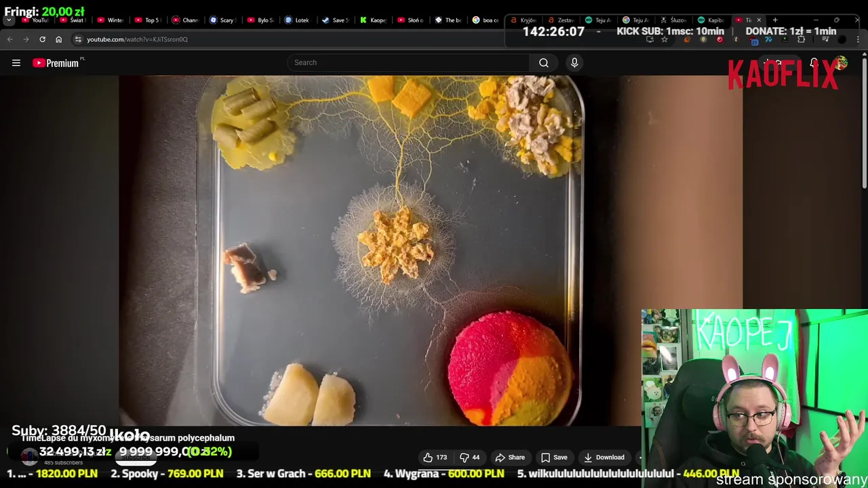The height and width of the screenshot is (488, 868).
Task: Open the channel avatar below the video
Action: [x=29, y=456]
